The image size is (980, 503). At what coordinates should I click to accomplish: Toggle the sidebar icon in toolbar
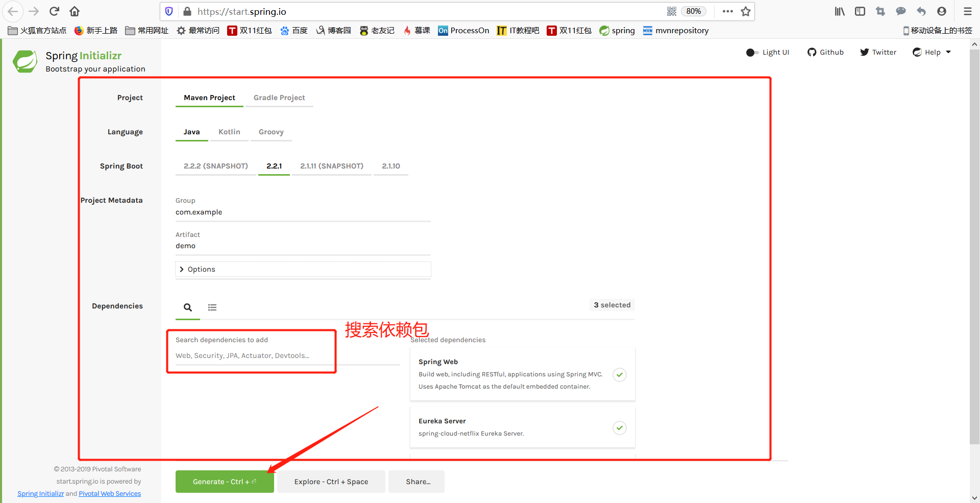click(x=860, y=11)
